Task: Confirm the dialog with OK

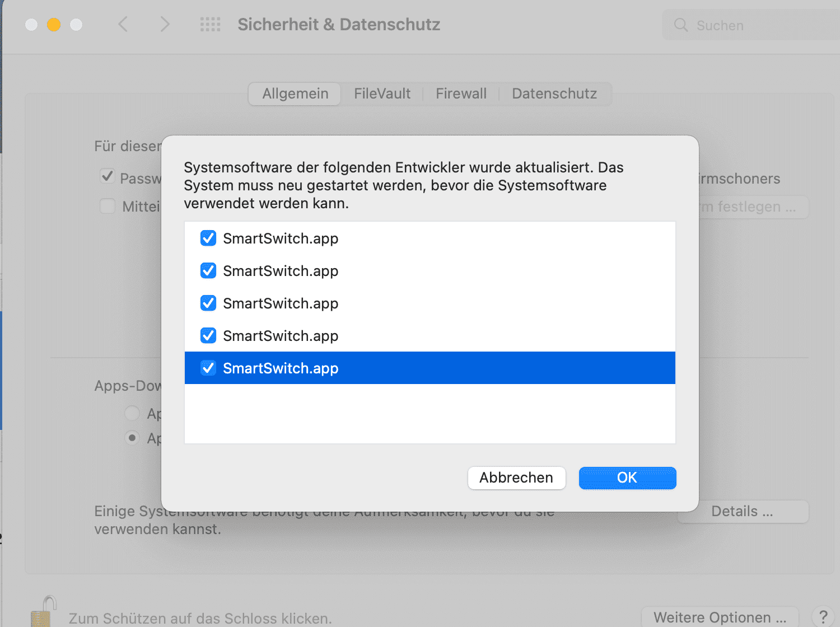Action: pos(627,478)
